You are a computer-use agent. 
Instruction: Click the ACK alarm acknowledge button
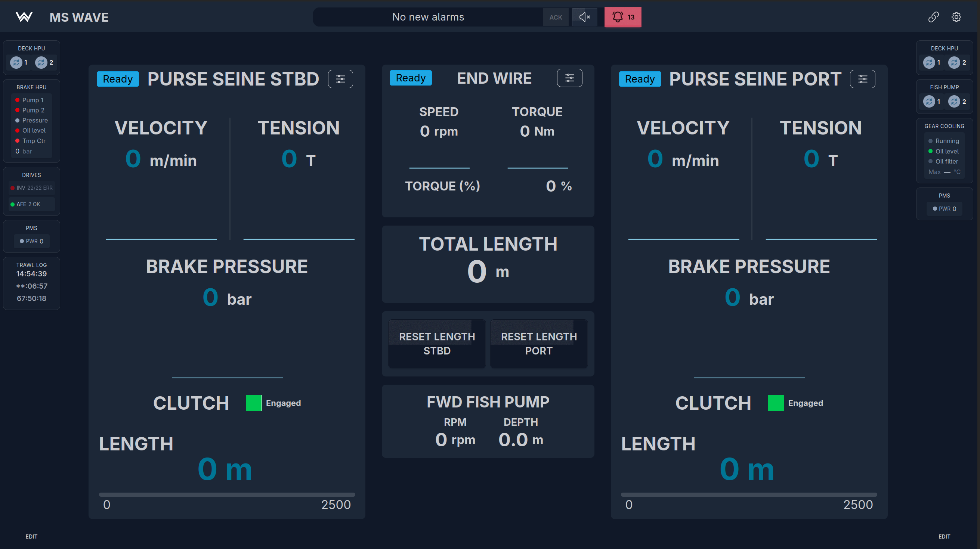(x=556, y=17)
